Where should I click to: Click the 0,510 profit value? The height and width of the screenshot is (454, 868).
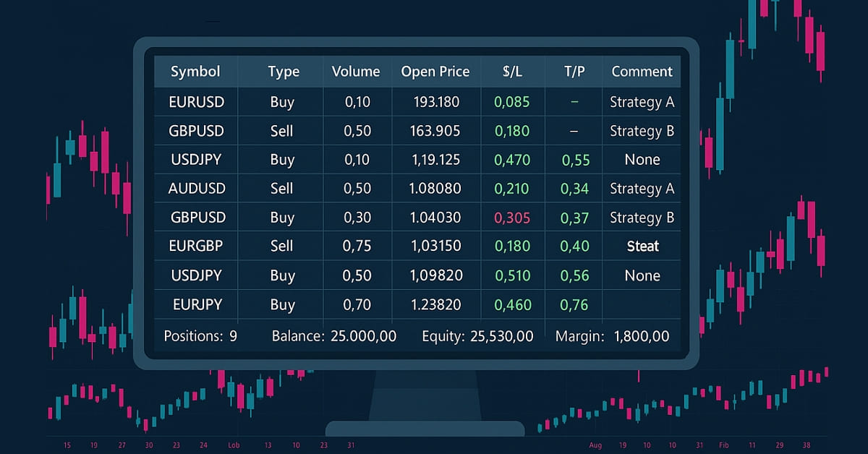click(x=512, y=275)
